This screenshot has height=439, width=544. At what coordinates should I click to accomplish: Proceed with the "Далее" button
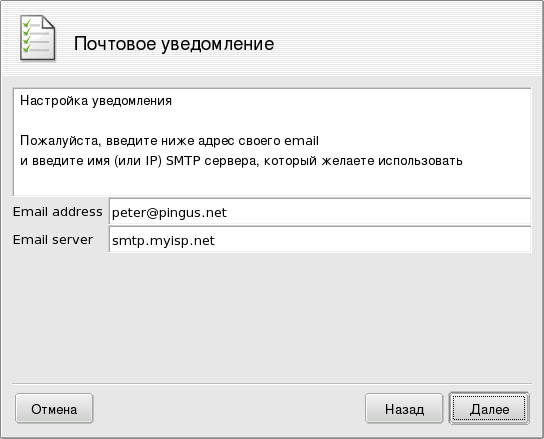click(x=489, y=408)
